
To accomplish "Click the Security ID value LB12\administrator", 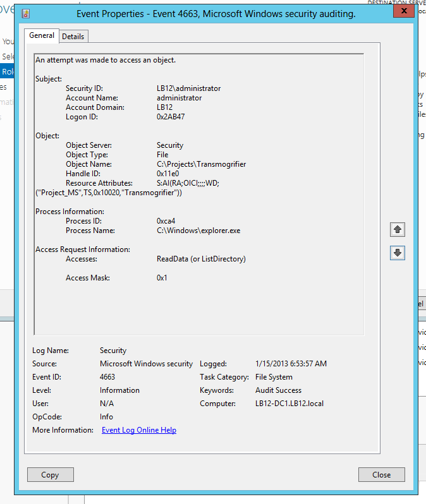I will coord(188,88).
